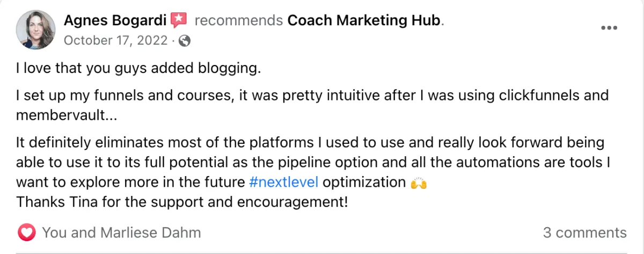Click the October 17, 2022 timestamp
This screenshot has height=254, width=644.
point(115,40)
